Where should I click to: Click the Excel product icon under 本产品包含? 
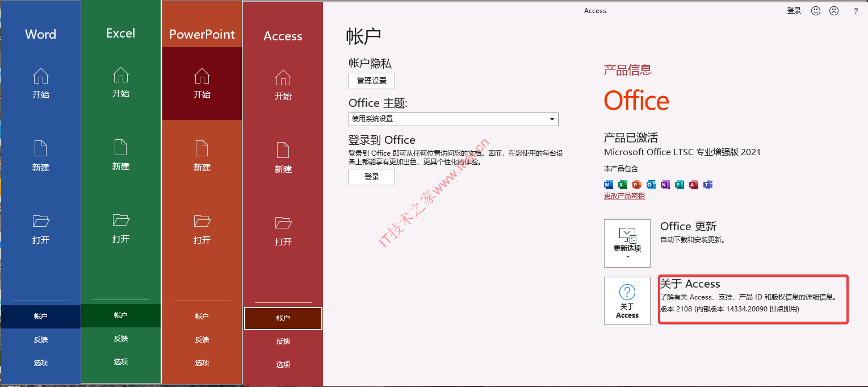point(622,185)
